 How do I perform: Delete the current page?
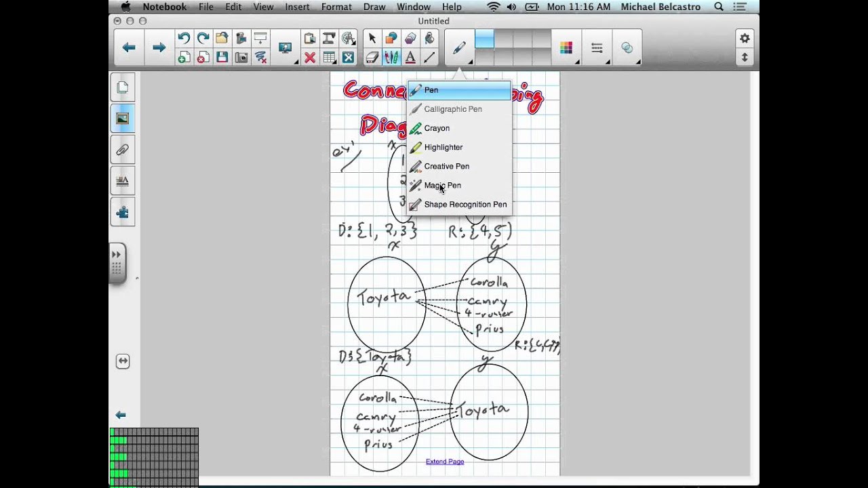point(203,58)
